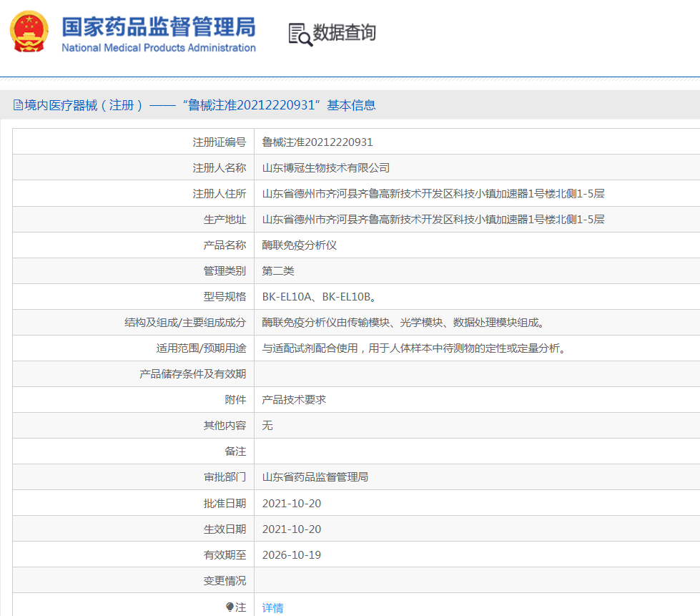Click the lightbulb icon next to 注
The height and width of the screenshot is (616, 700).
(230, 607)
